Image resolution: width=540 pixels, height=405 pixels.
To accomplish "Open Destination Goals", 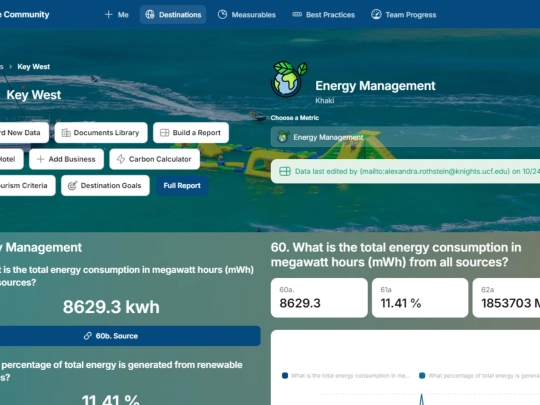I will click(105, 186).
